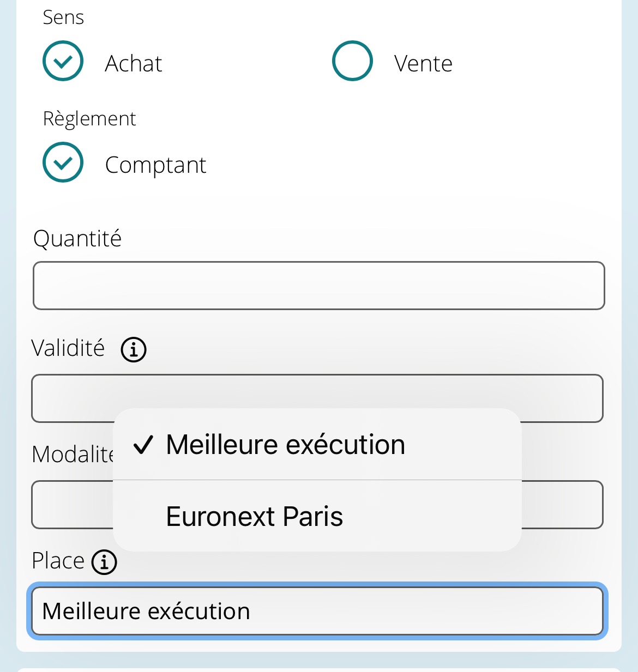Open the Place dropdown showing Meilleure exécution

(x=317, y=611)
